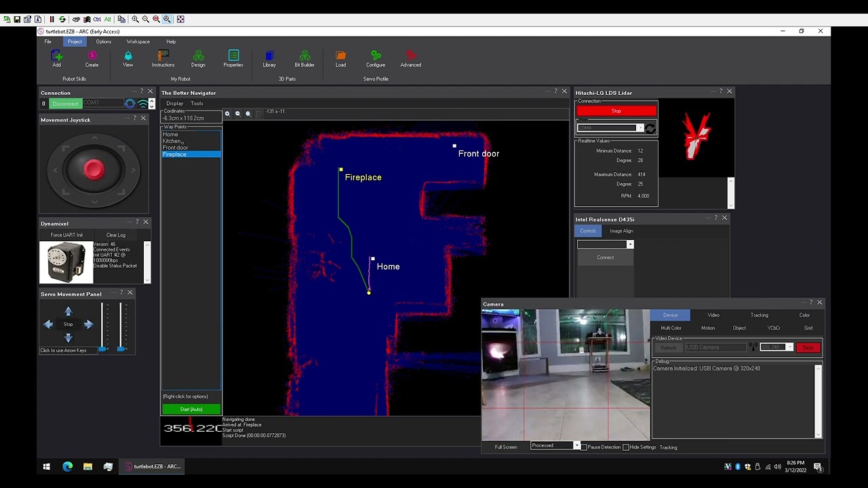Click the red joystick knob
This screenshot has width=868, height=488.
(94, 169)
